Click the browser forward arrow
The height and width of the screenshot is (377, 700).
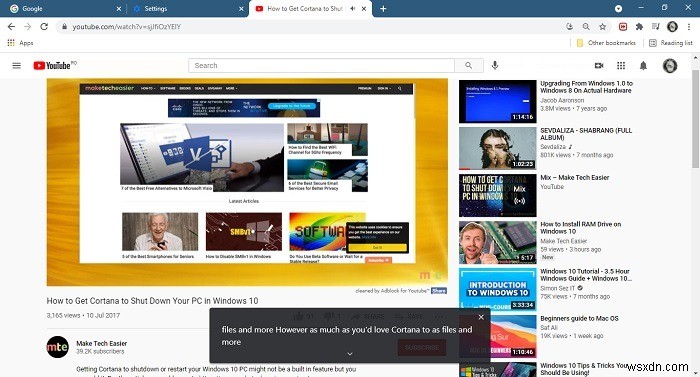pyautogui.click(x=28, y=27)
